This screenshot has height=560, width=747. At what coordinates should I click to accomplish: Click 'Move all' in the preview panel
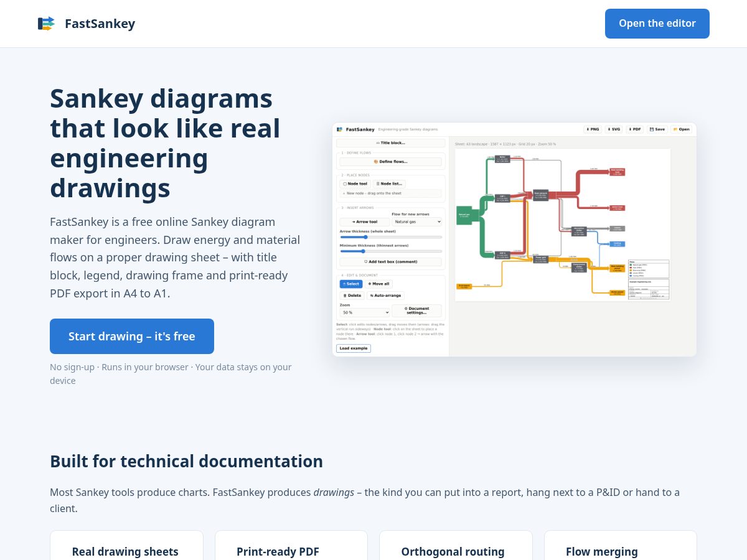pos(378,284)
